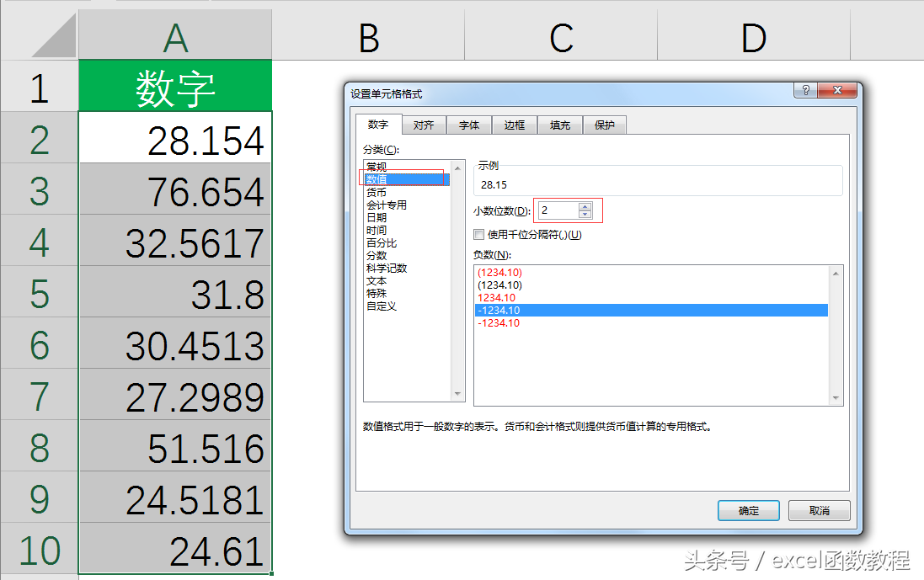The height and width of the screenshot is (580, 924).
Task: Choose red 1234.10 format without sign
Action: [x=651, y=298]
